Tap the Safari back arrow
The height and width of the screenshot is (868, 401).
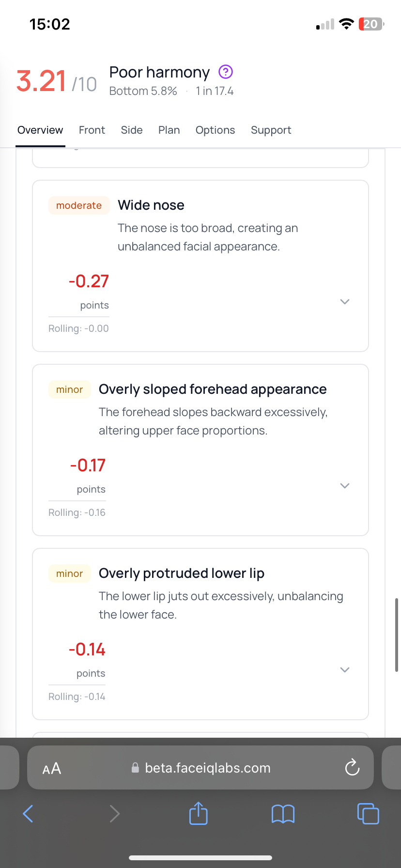click(x=29, y=814)
